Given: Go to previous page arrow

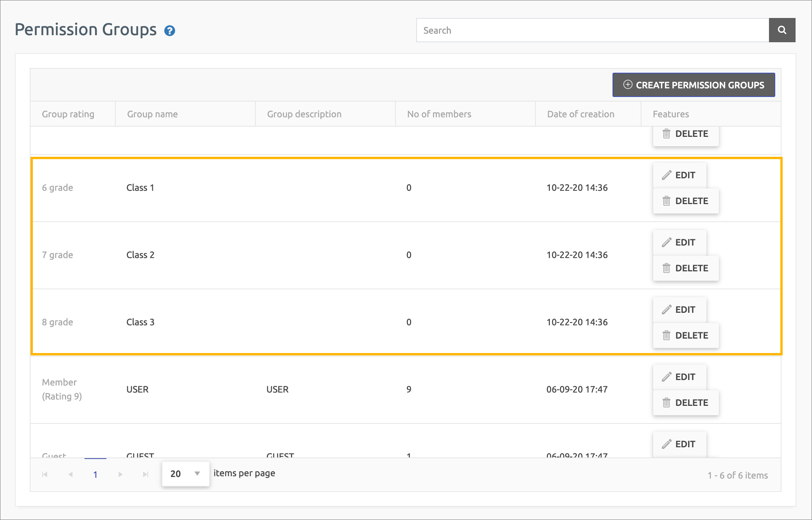Looking at the screenshot, I should click(x=70, y=474).
